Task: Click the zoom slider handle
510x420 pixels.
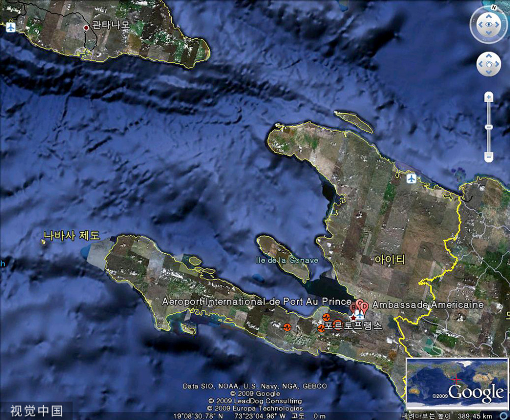Action: click(x=489, y=127)
